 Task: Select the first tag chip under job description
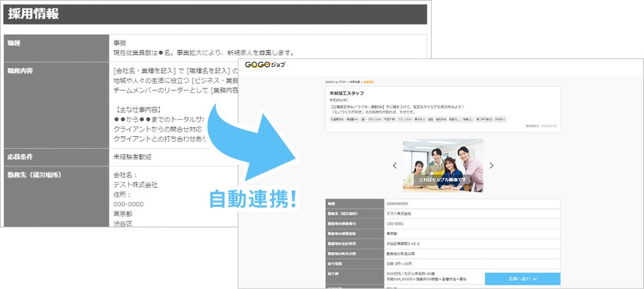coord(337,119)
